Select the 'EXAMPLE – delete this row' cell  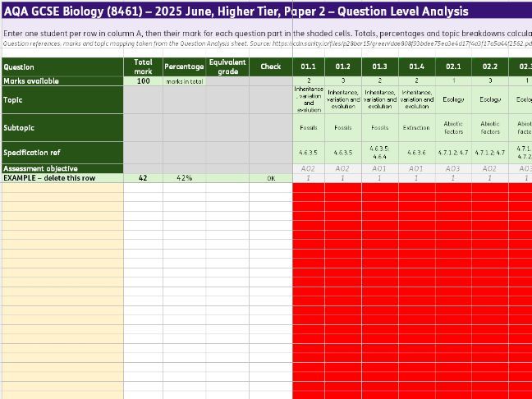[62, 178]
